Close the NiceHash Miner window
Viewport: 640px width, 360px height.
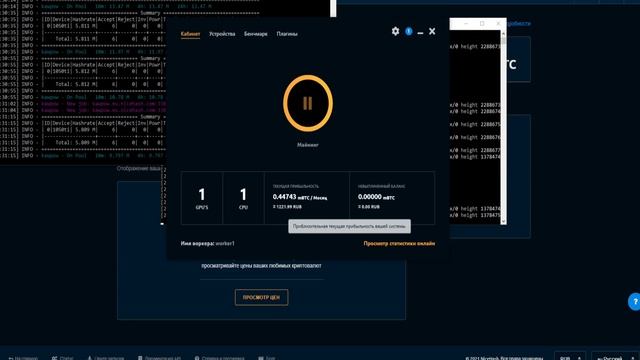tap(432, 31)
